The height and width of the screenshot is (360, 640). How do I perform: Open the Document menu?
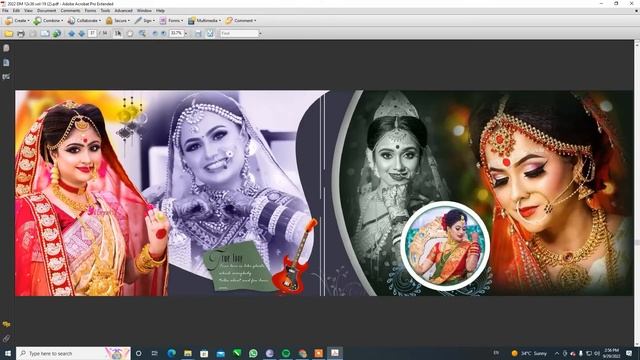(x=47, y=11)
